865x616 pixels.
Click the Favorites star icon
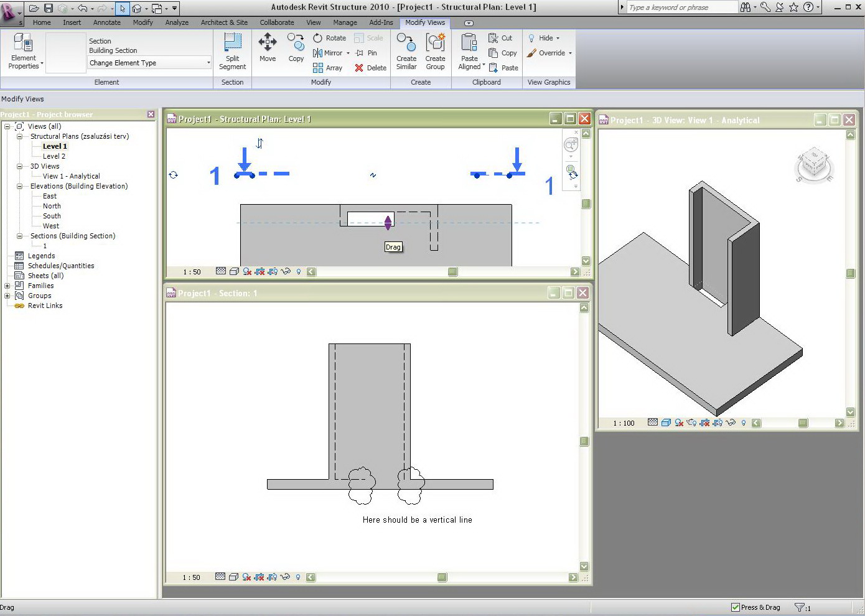(x=794, y=7)
